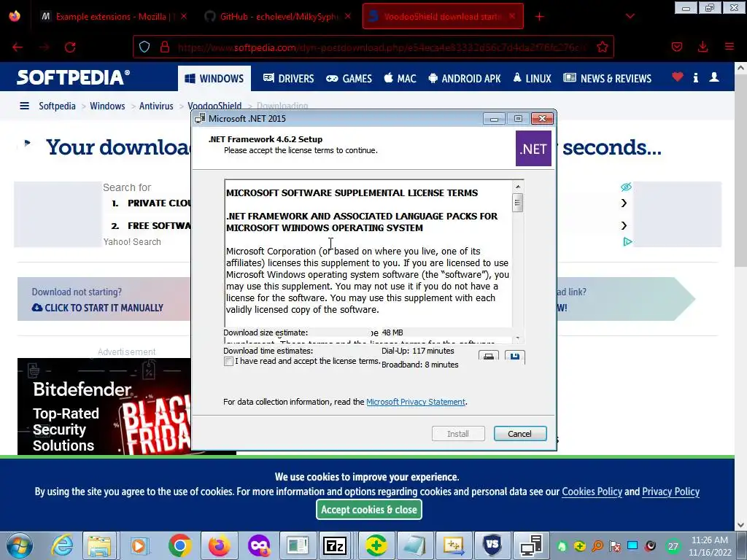Screen dimensions: 747x560
Task: Switch to Firefox in the taskbar
Action: [x=219, y=545]
